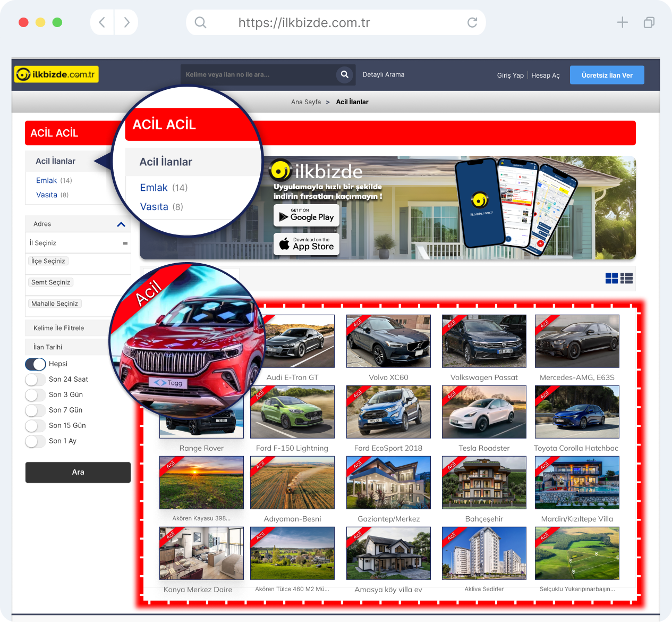This screenshot has width=672, height=622.
Task: Open the Bahçeşehir listing thumbnail
Action: click(484, 483)
